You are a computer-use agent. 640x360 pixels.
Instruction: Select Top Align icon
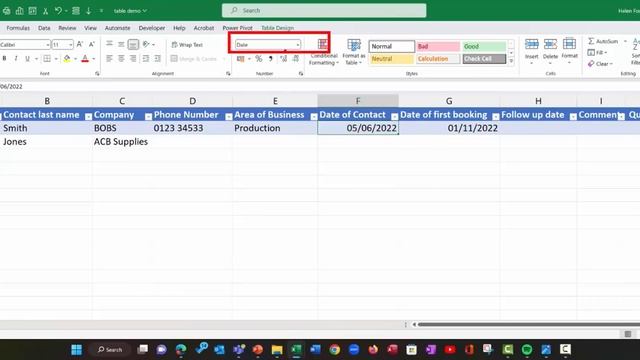click(109, 44)
